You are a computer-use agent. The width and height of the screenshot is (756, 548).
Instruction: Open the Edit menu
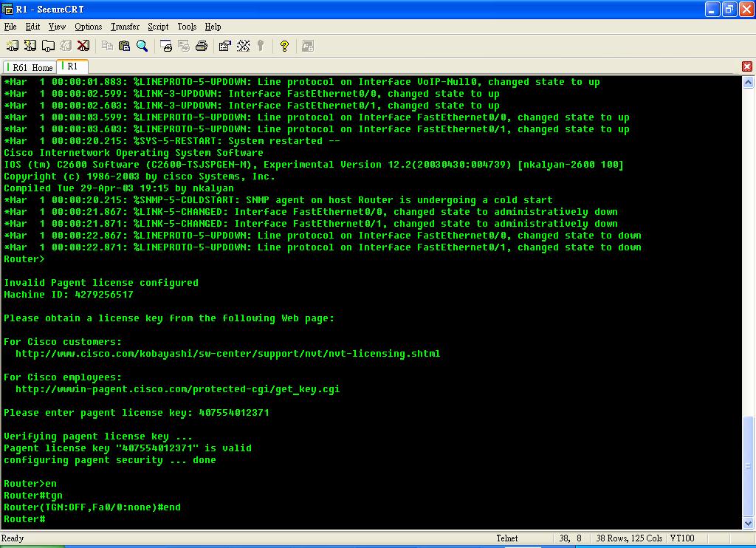(32, 27)
